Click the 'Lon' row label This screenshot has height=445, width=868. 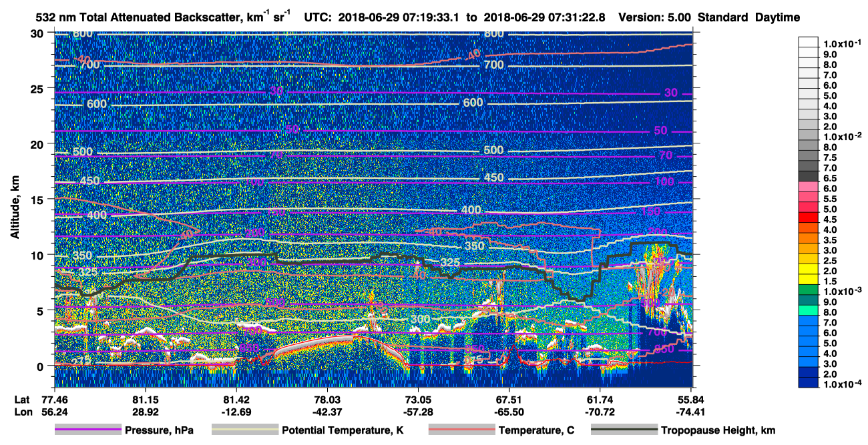point(22,411)
